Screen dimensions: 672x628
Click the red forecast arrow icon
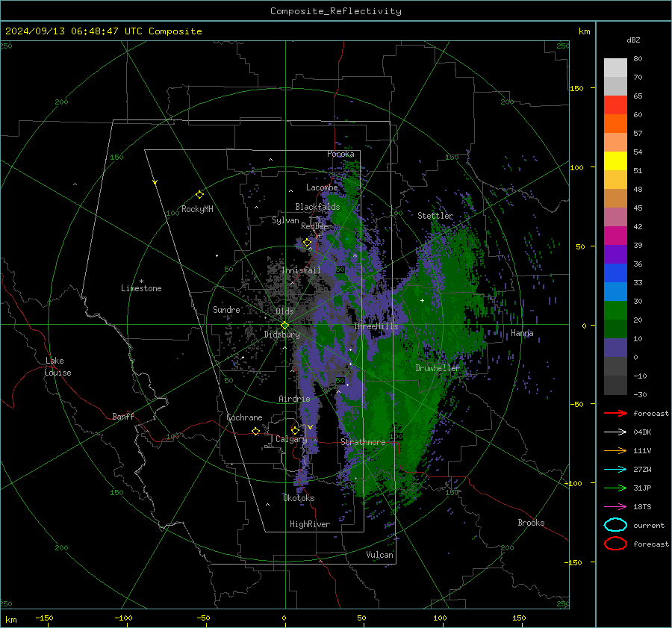click(x=615, y=413)
